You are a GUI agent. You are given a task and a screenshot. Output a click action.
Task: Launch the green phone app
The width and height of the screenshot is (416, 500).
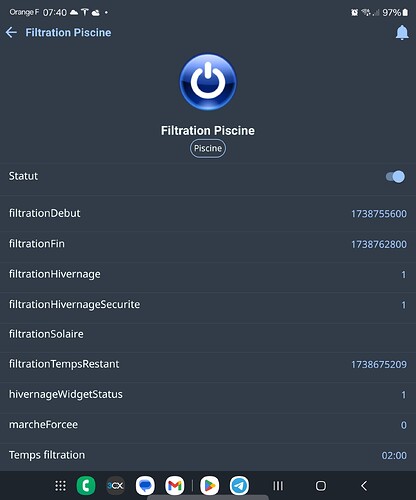(x=86, y=486)
